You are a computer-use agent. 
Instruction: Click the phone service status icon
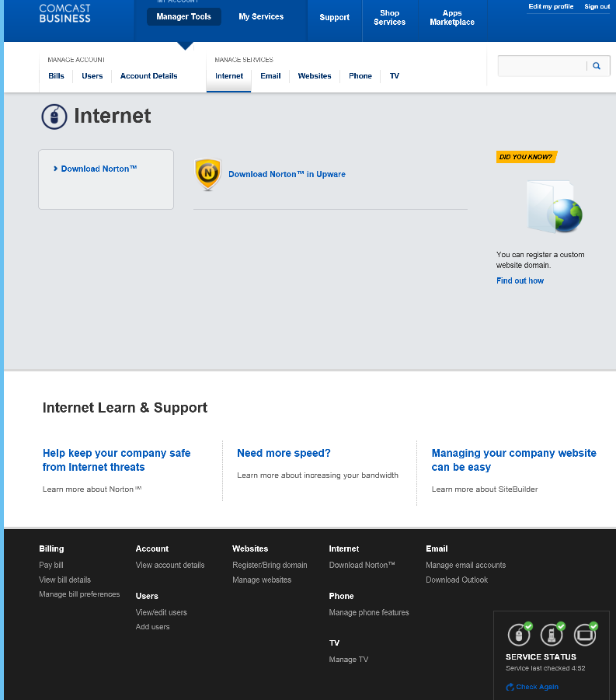[552, 634]
